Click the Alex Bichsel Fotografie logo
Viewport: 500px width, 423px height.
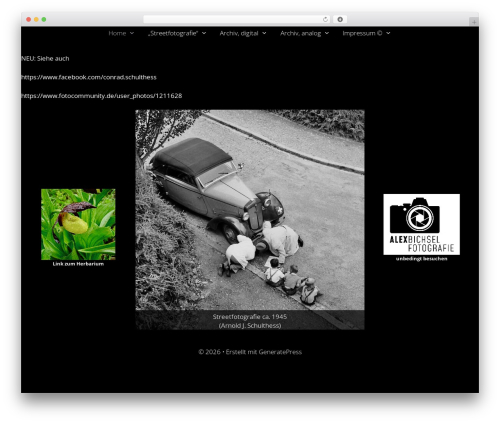pos(421,224)
